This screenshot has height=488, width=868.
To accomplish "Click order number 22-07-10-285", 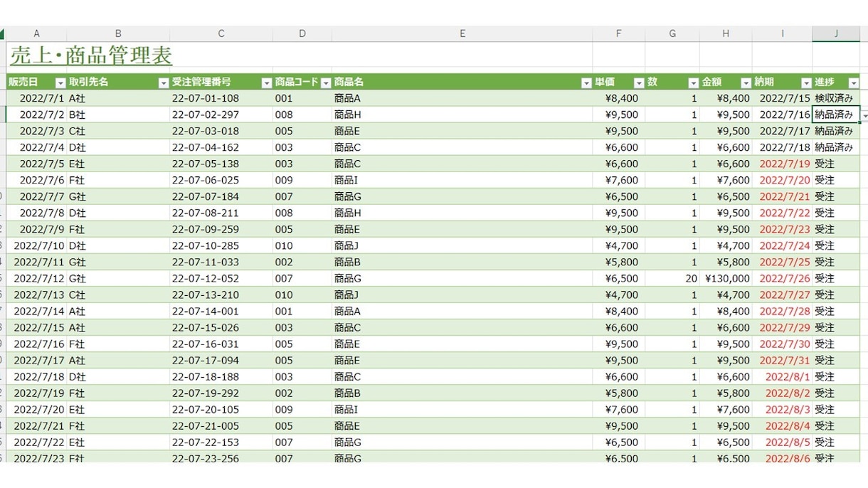I will [221, 245].
